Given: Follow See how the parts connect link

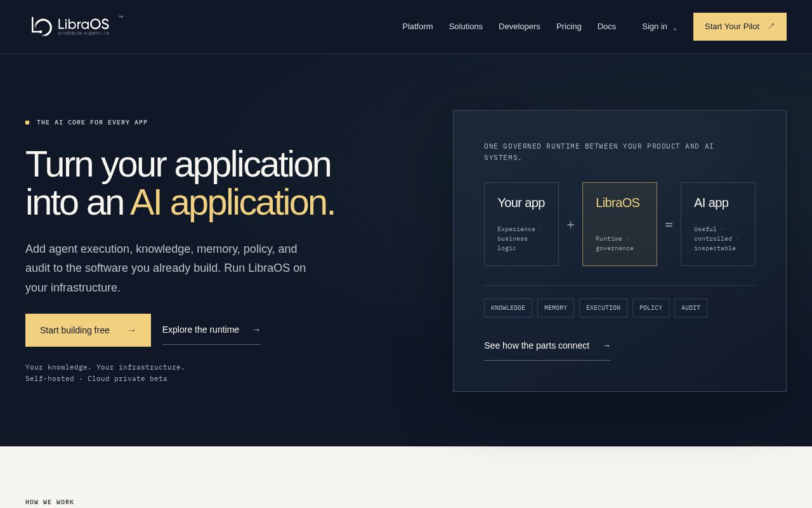Looking at the screenshot, I should click(x=547, y=346).
